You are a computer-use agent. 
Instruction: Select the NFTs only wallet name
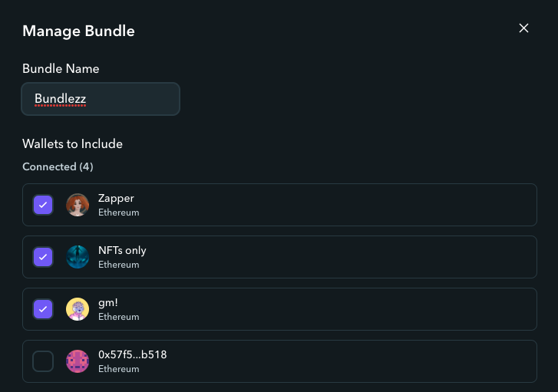click(x=122, y=251)
